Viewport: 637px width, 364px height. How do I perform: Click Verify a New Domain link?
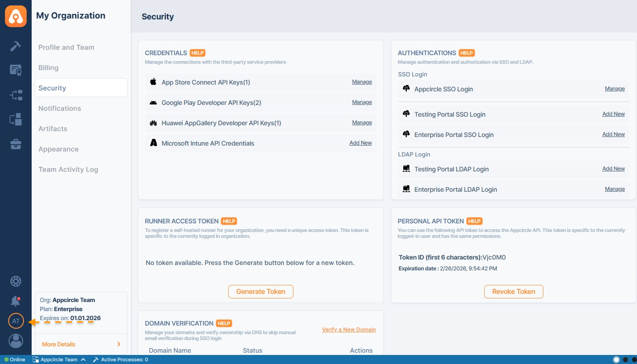[x=349, y=330]
